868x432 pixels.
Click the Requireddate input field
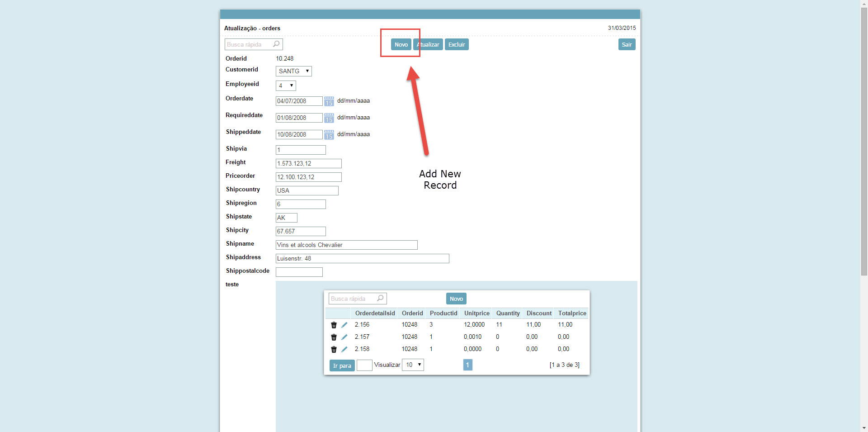pyautogui.click(x=299, y=118)
